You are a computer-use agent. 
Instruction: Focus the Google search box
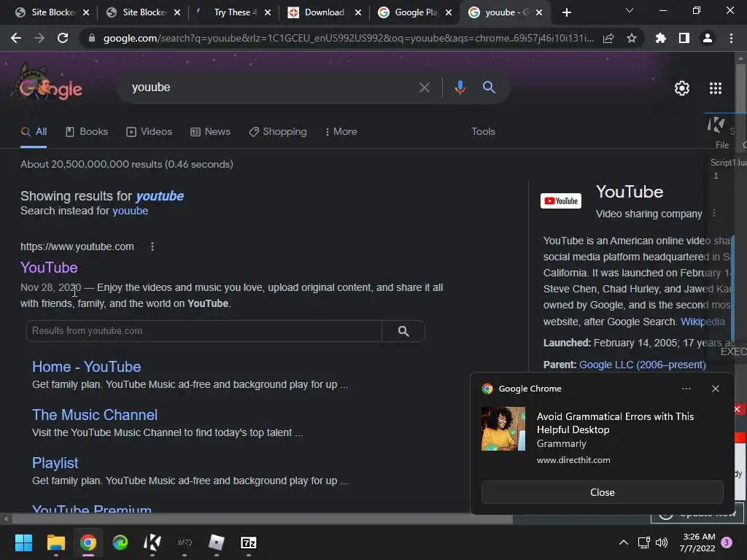[x=271, y=87]
